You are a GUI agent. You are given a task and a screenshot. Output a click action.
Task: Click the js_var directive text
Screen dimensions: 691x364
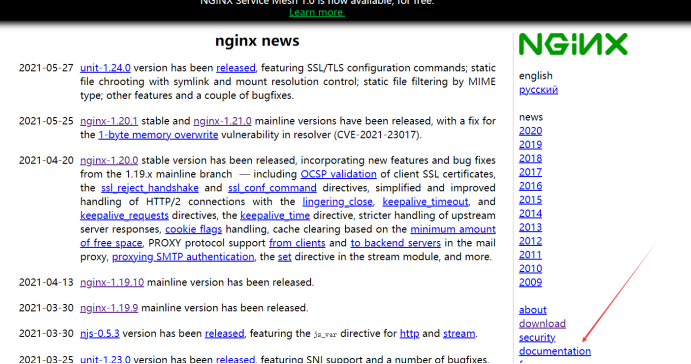click(x=325, y=334)
